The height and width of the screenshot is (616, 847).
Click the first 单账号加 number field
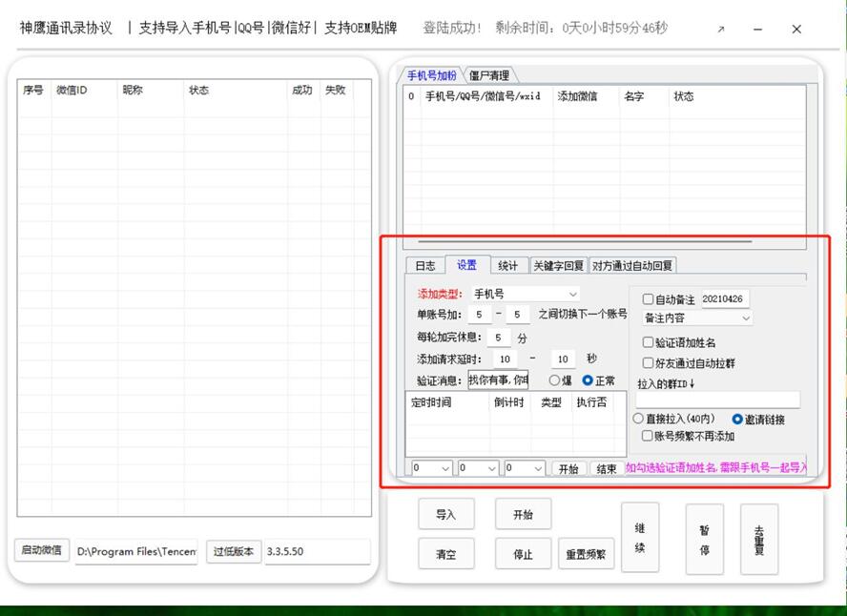click(x=480, y=314)
